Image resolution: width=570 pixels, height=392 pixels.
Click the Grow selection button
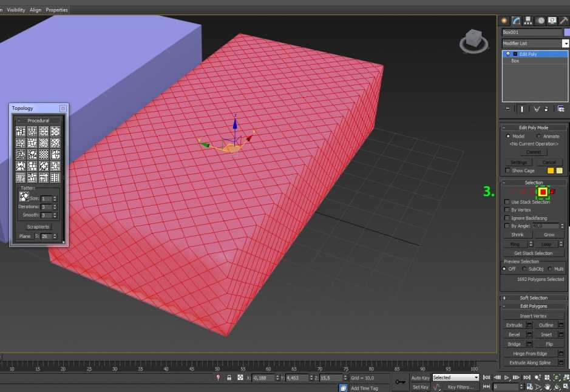549,235
